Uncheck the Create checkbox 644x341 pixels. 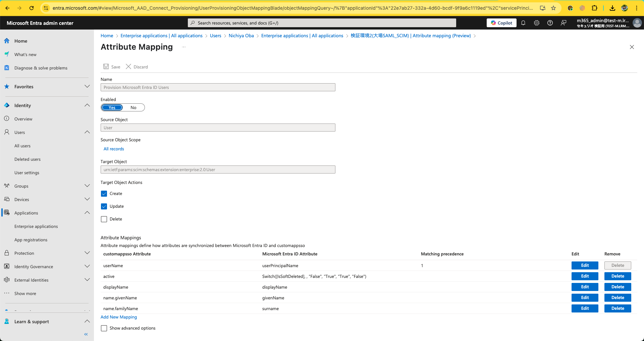(x=104, y=194)
